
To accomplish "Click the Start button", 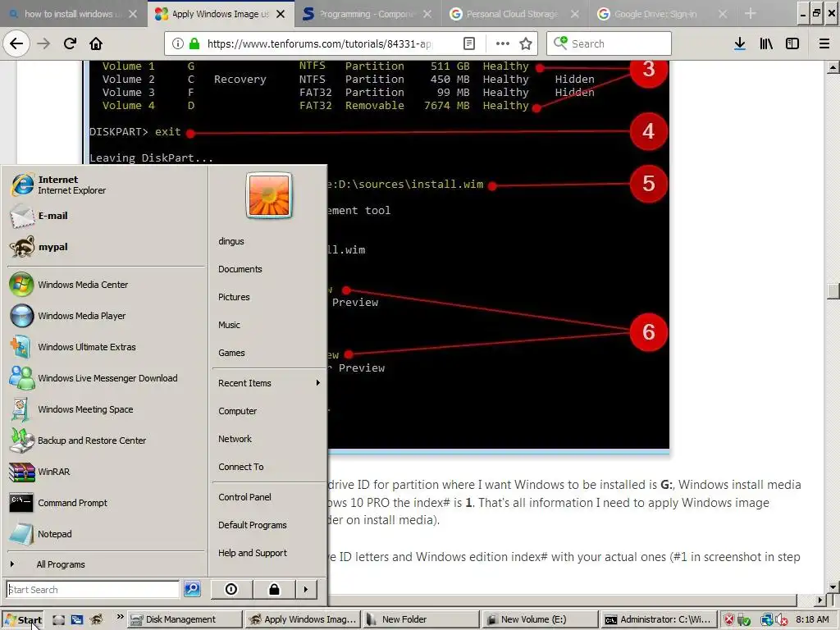I will tap(22, 620).
